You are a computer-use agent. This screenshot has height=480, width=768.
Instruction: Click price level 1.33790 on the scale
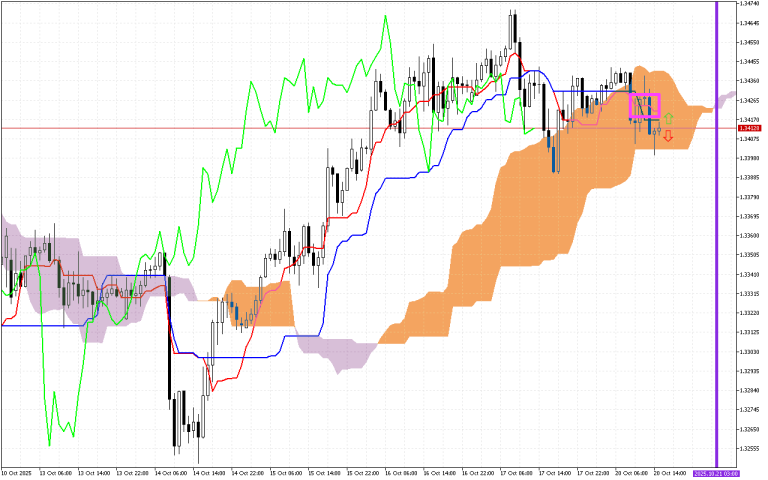750,197
